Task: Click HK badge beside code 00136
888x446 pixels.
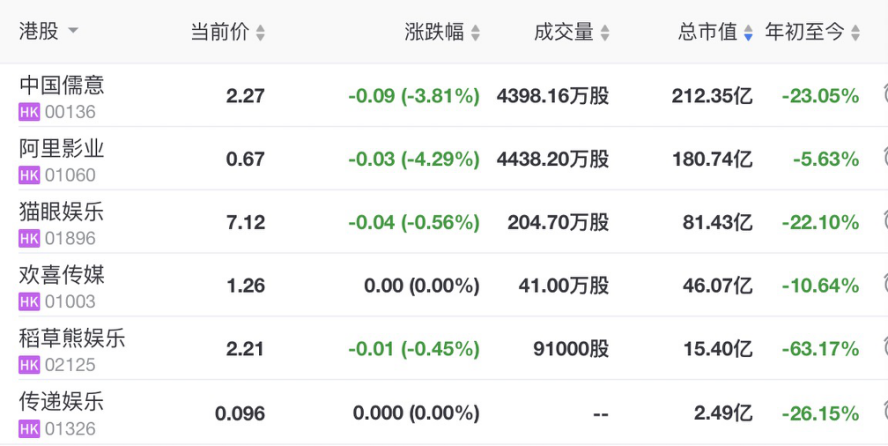Action: (29, 113)
